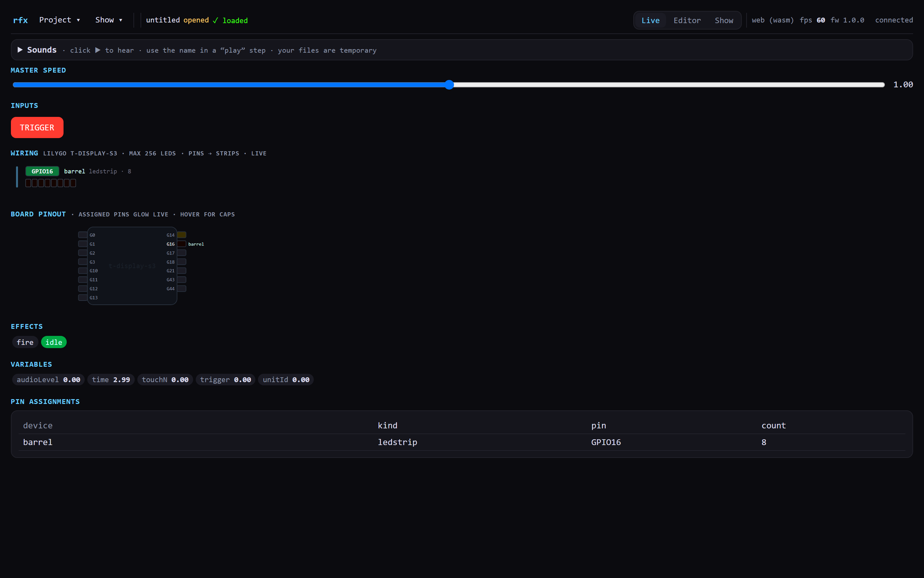
Task: Fire the red TRIGGER button
Action: click(x=37, y=128)
